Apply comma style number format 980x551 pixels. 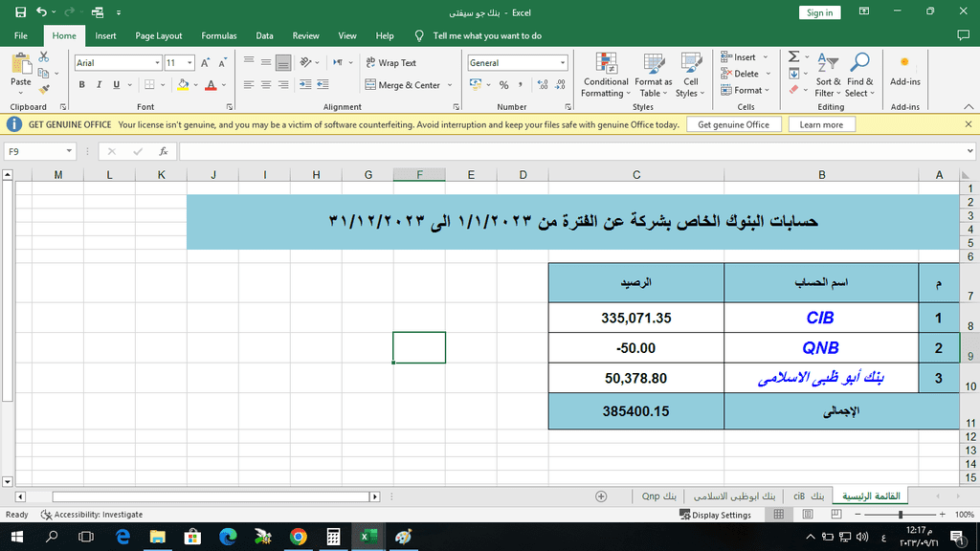[x=520, y=85]
